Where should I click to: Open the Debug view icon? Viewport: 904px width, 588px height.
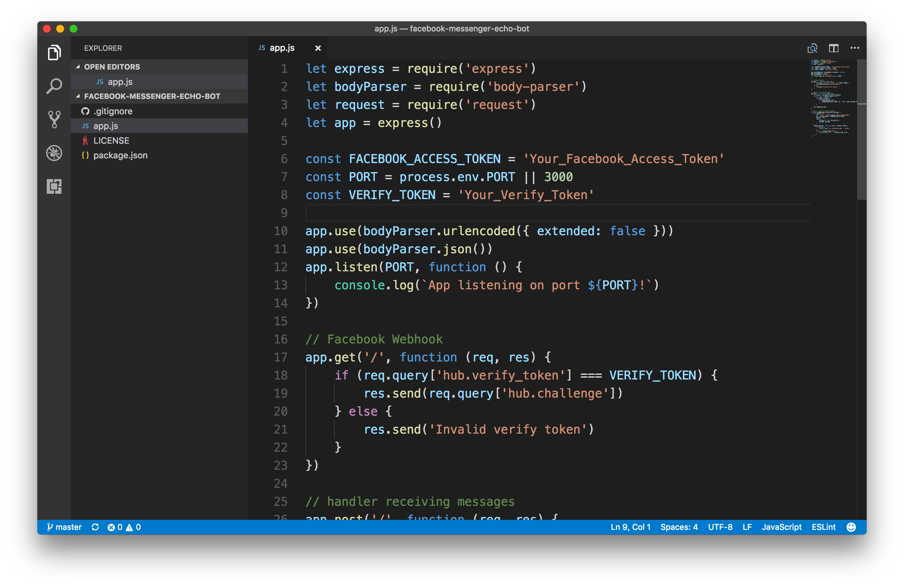[54, 153]
